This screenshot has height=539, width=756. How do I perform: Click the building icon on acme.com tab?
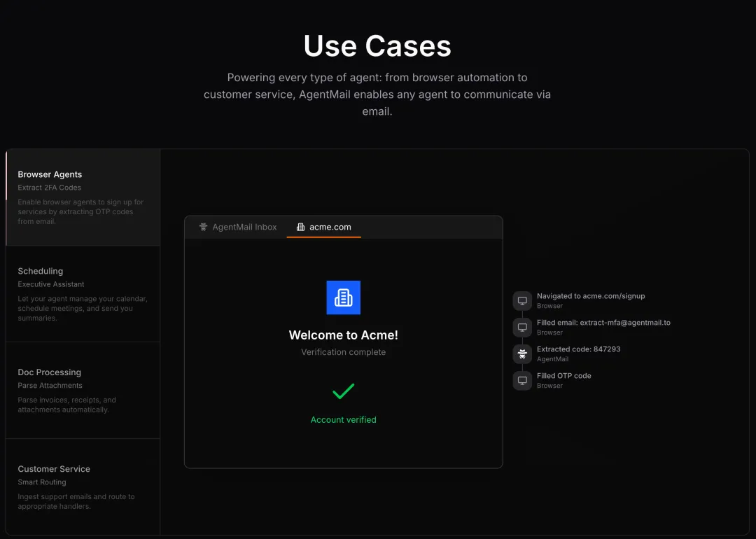(300, 227)
